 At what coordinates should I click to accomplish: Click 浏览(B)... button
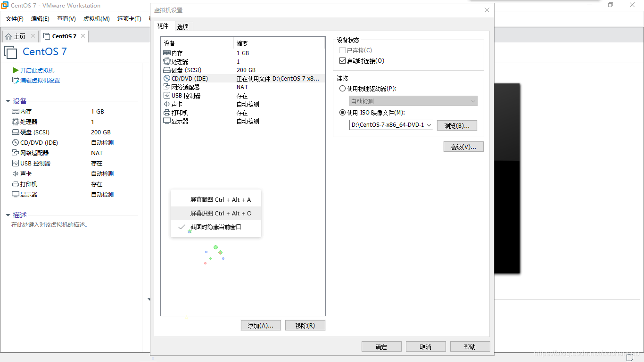[457, 125]
